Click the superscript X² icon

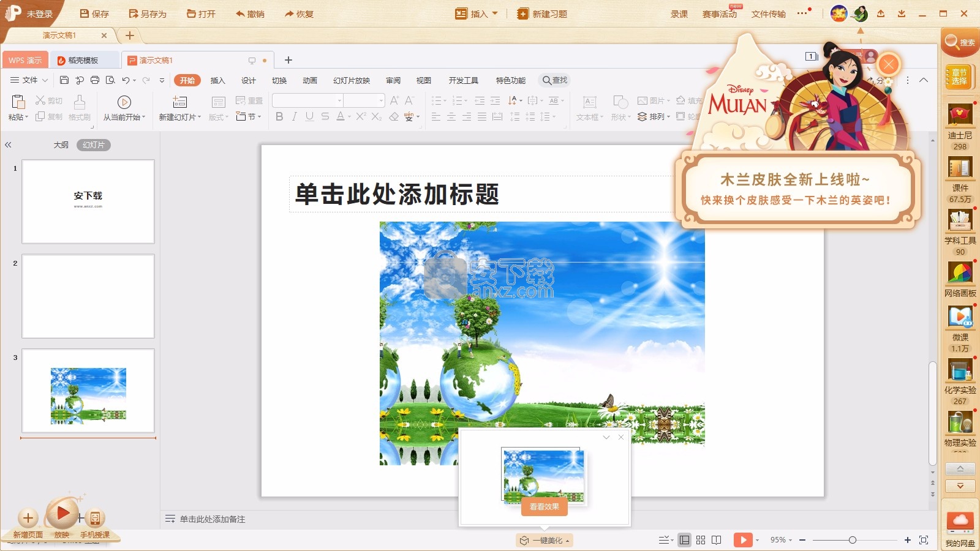pos(361,116)
